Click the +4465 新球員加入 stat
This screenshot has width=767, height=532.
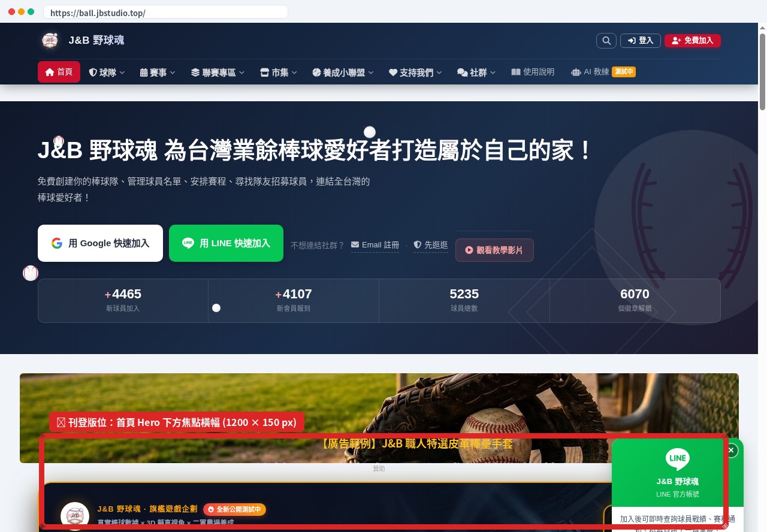pos(123,301)
